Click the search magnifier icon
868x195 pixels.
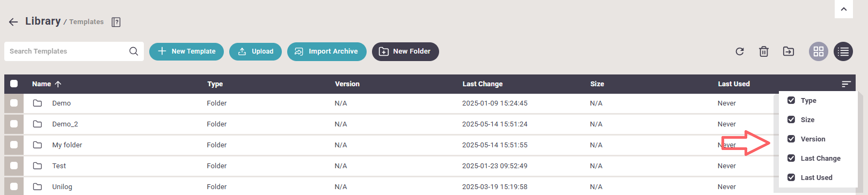coord(134,51)
